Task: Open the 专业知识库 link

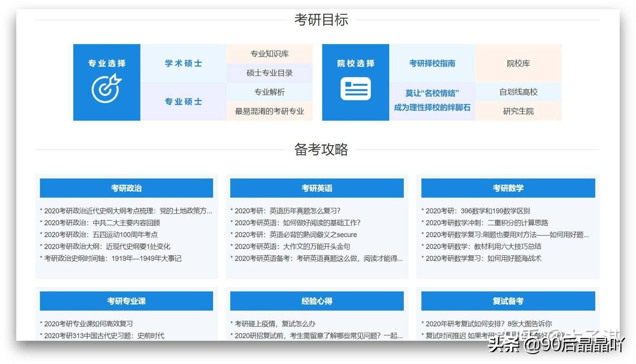Action: pos(270,53)
